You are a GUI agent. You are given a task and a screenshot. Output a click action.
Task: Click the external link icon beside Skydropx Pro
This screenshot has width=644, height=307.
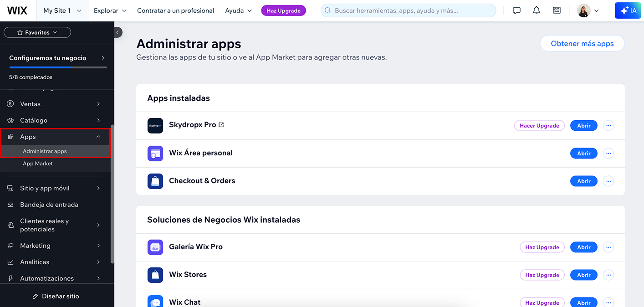point(221,125)
